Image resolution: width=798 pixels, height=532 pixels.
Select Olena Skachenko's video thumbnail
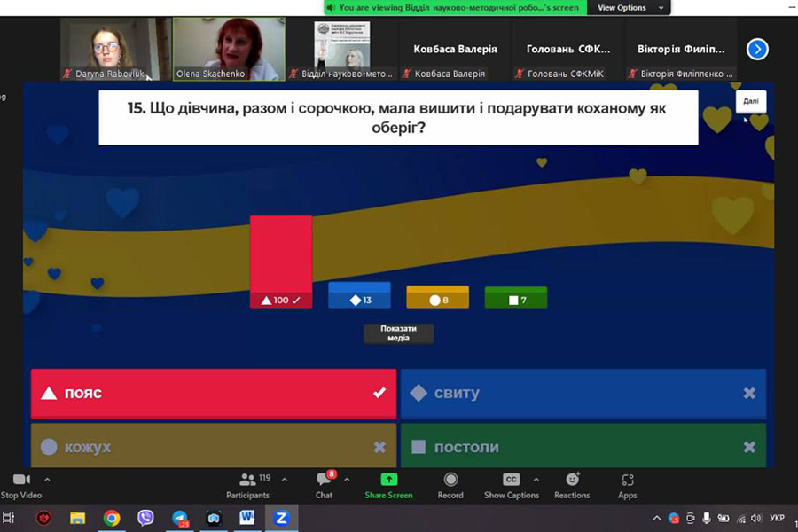(229, 49)
